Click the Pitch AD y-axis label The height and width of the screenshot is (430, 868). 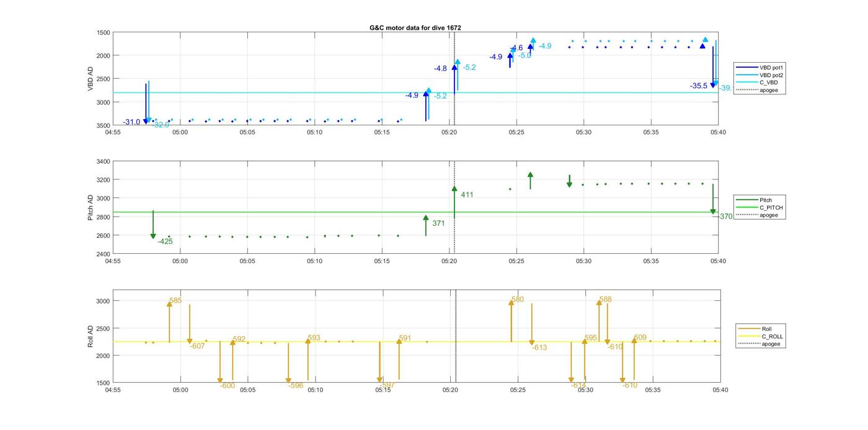91,207
